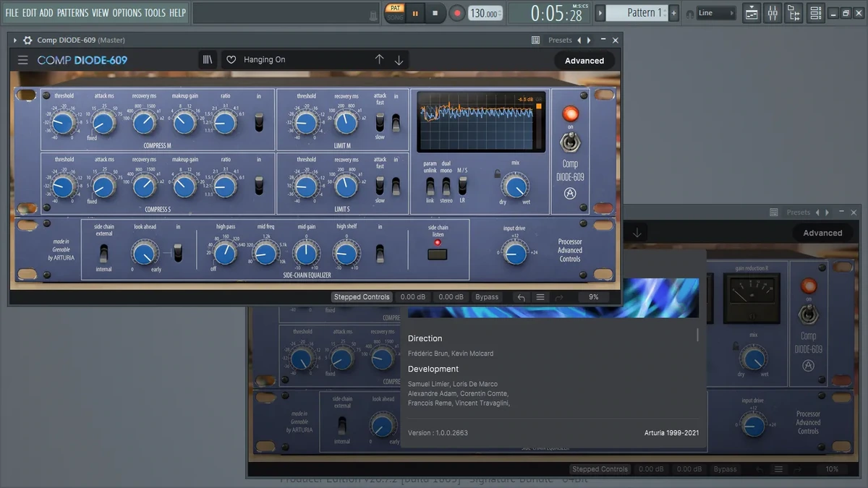Click Advanced button in back window
The image size is (868, 488).
(822, 233)
